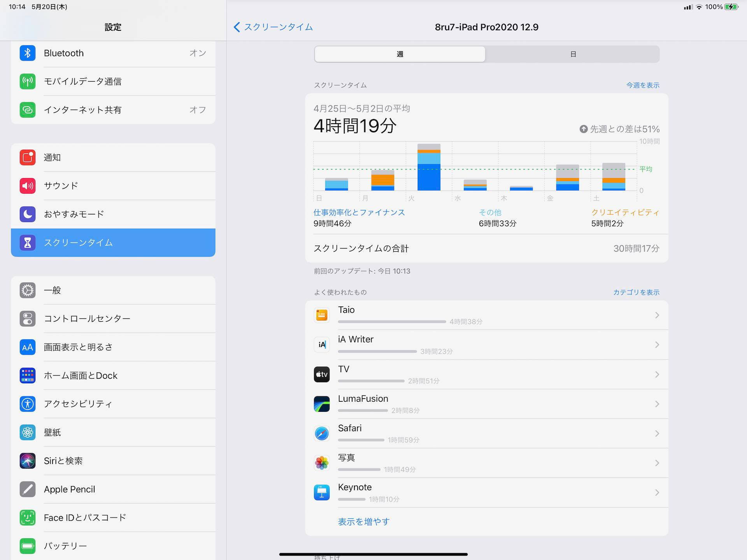Tap the iA Writer usage progress bar
Screen dimensions: 747x560
click(x=377, y=351)
